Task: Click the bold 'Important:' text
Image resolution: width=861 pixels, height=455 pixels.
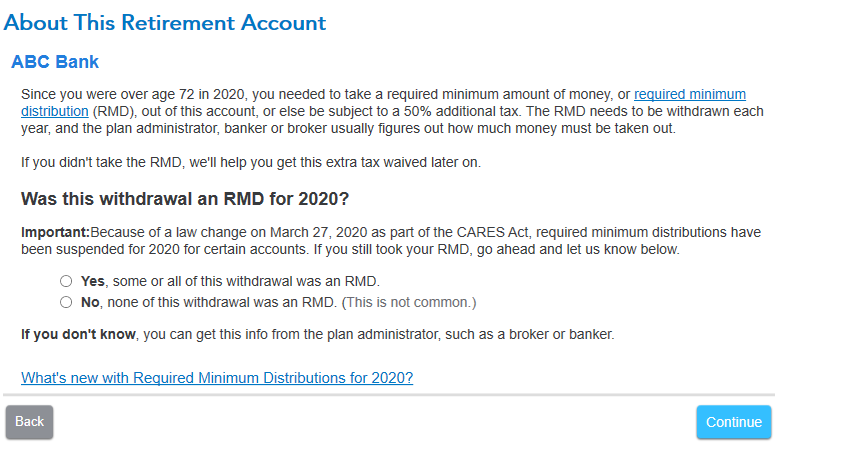Action: [x=55, y=232]
